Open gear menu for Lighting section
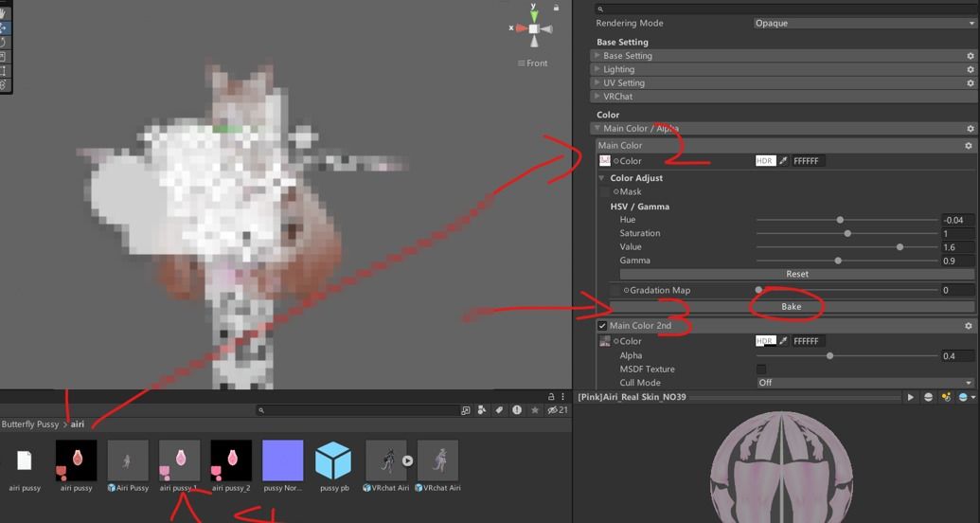 (970, 69)
